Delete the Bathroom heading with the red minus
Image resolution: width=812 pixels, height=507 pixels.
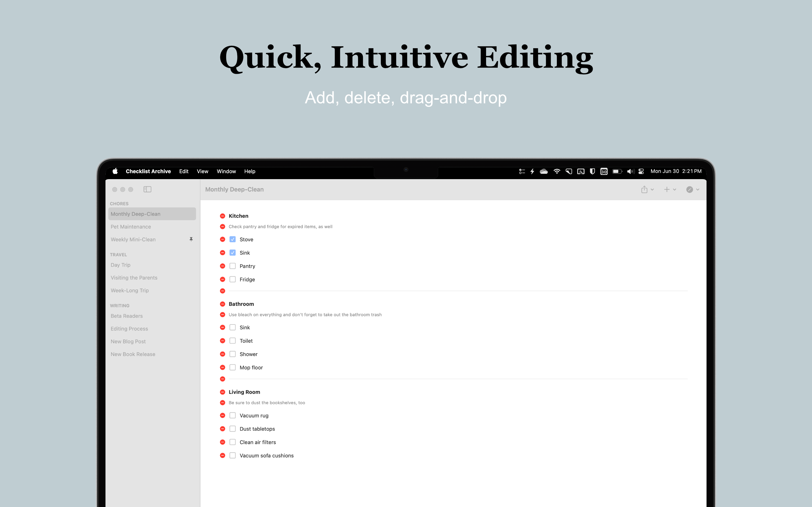click(222, 304)
